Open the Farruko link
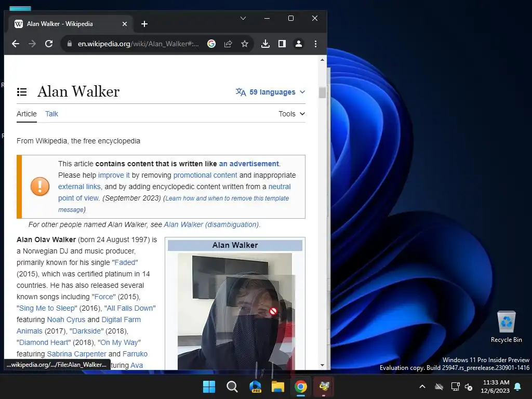Screen dimensions: 532x399 [x=135, y=354]
